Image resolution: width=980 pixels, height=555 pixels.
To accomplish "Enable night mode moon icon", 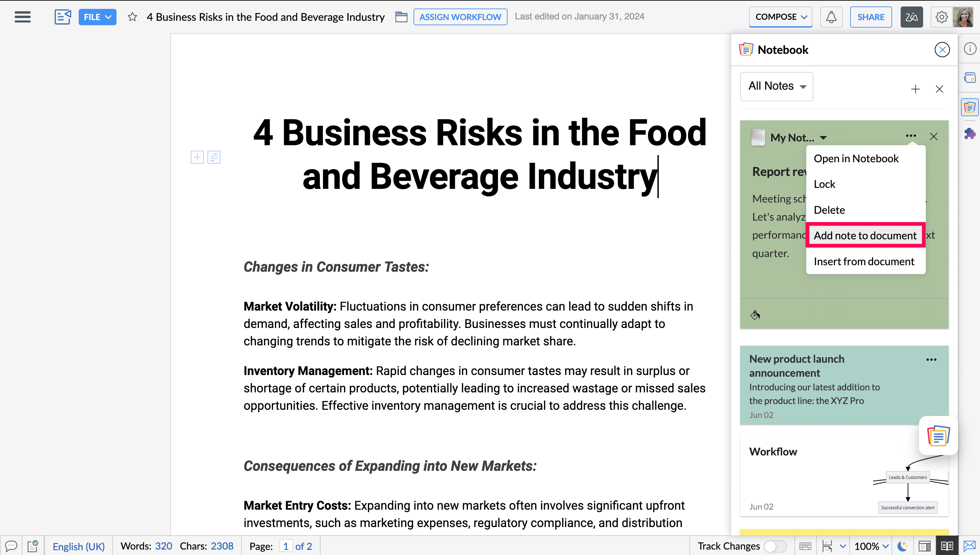I will tap(902, 546).
